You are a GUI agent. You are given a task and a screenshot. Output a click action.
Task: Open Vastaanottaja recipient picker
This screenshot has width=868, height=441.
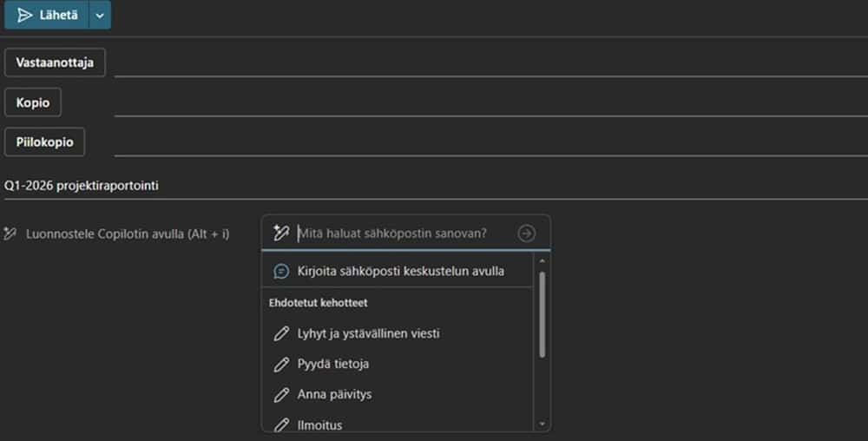pyautogui.click(x=55, y=63)
